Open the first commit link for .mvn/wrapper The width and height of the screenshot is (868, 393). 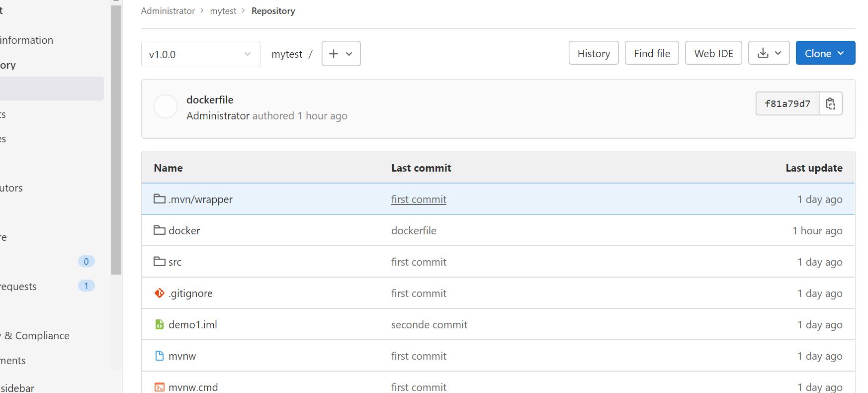click(419, 199)
